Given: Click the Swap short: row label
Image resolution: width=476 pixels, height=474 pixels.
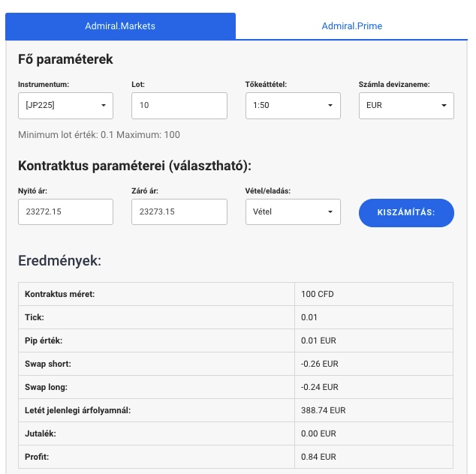Looking at the screenshot, I should [47, 364].
